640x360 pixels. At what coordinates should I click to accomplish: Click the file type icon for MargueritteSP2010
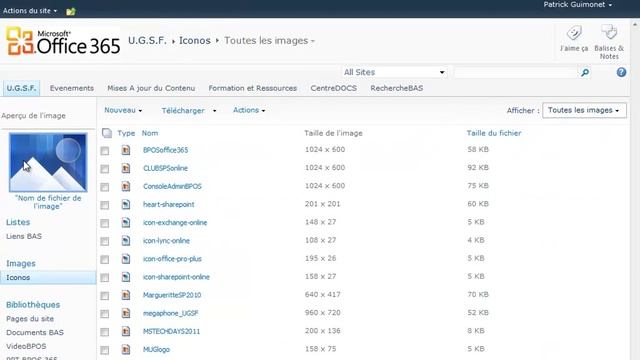126,295
